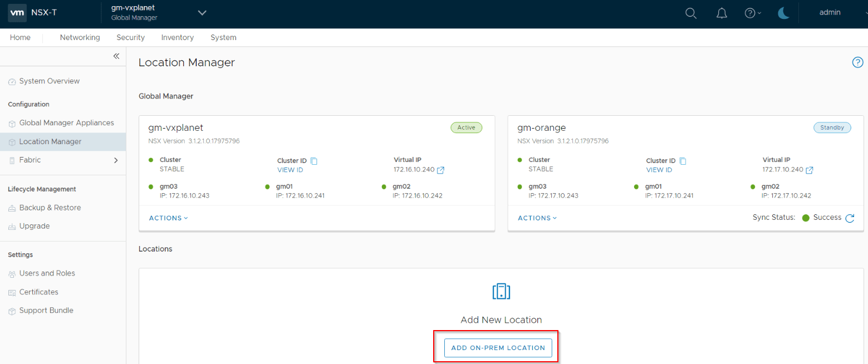The image size is (868, 364).
Task: Click the ADD ON-PREM LOCATION button
Action: [498, 348]
